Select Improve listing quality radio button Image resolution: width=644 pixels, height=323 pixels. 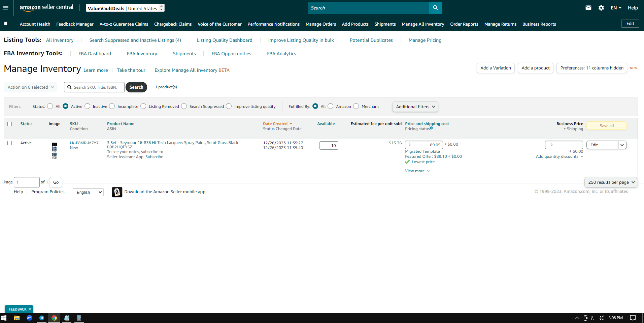pyautogui.click(x=229, y=106)
